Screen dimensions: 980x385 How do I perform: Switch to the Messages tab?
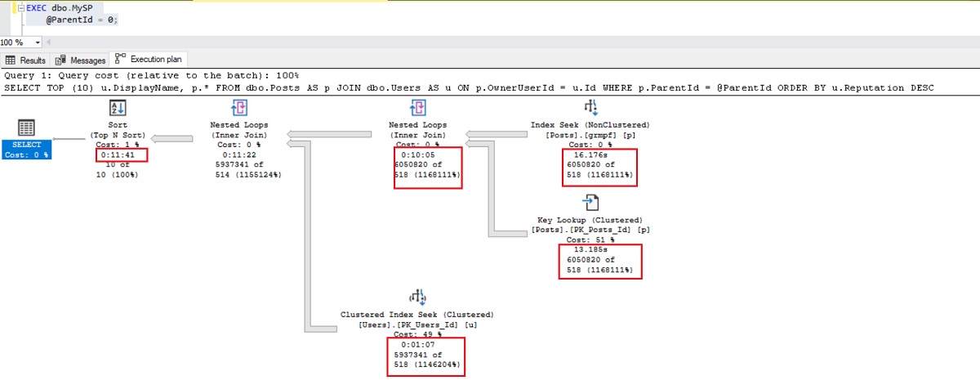81,60
